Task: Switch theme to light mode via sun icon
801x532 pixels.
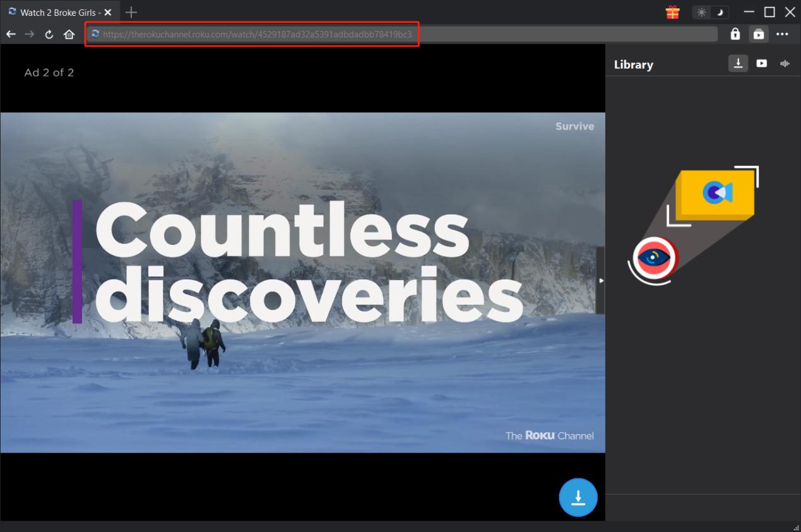Action: [702, 11]
